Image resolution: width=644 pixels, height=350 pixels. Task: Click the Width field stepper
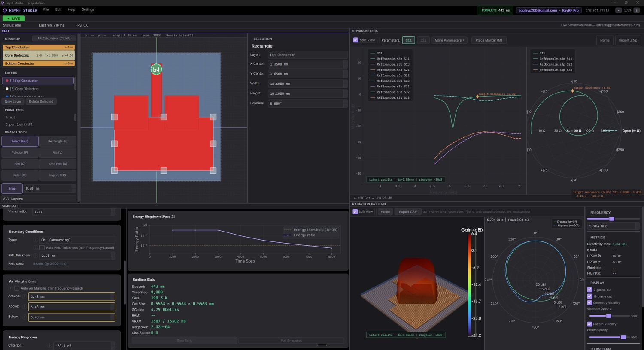click(x=345, y=84)
